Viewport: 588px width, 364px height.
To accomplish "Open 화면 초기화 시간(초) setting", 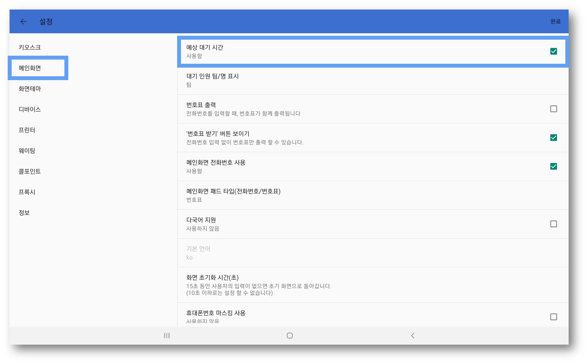I will tap(373, 285).
